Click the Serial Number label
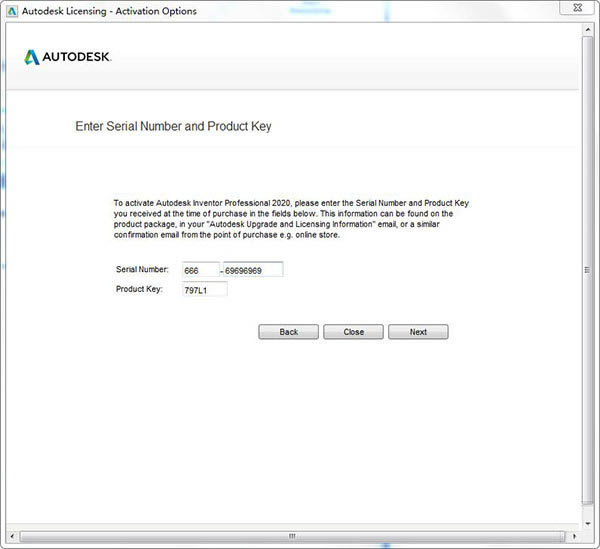600x549 pixels. point(142,269)
